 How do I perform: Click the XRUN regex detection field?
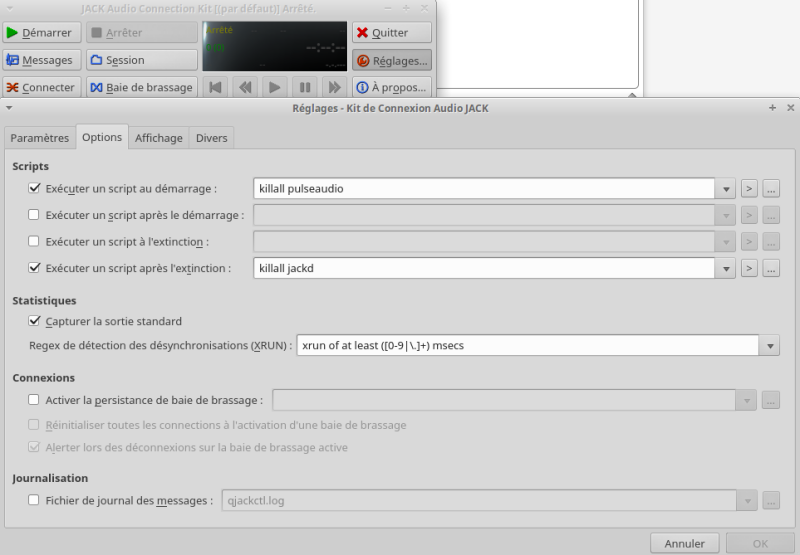click(x=528, y=345)
